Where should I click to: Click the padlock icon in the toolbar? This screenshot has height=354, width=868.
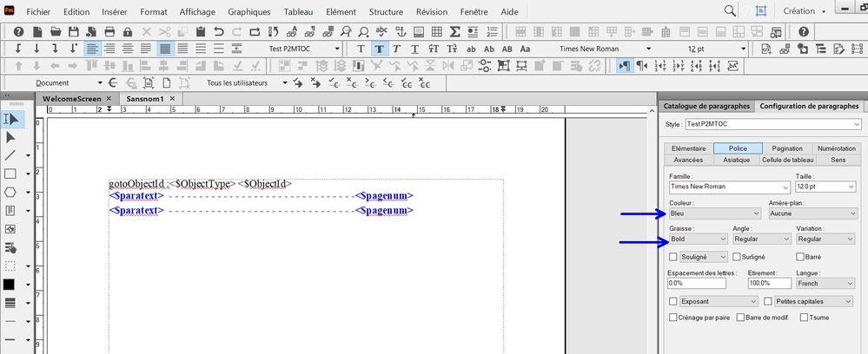[x=128, y=31]
